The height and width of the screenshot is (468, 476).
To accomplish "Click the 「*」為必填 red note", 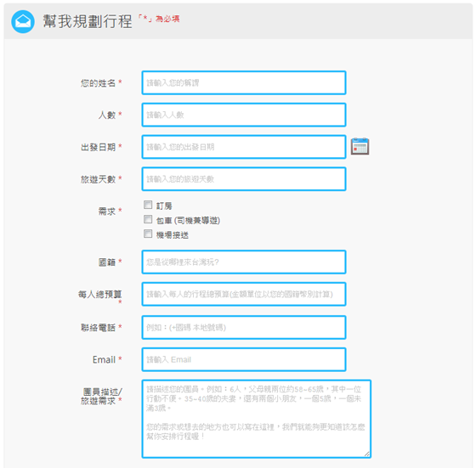I will click(159, 19).
